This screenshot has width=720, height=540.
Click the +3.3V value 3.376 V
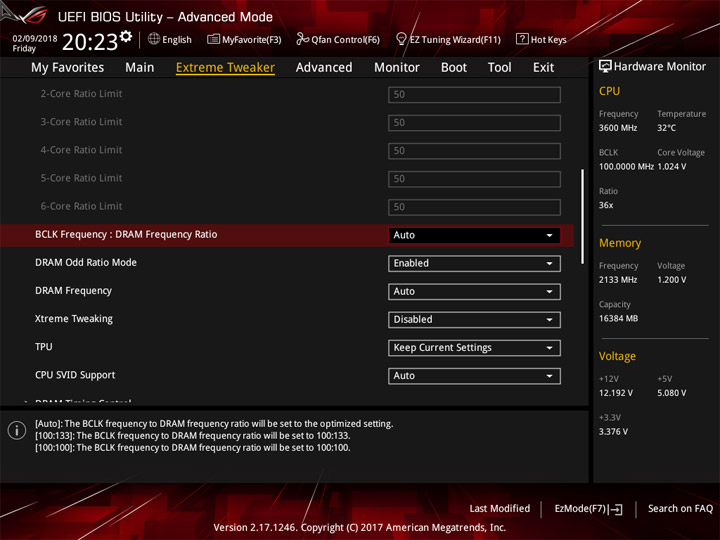[613, 432]
